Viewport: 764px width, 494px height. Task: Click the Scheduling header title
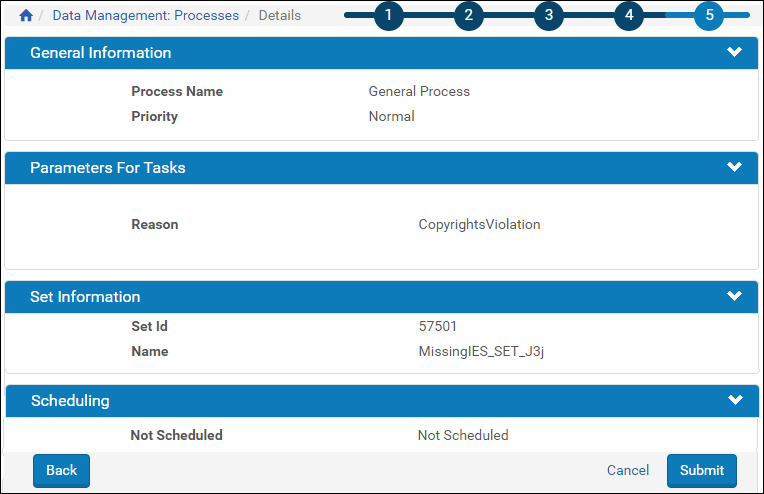[70, 401]
